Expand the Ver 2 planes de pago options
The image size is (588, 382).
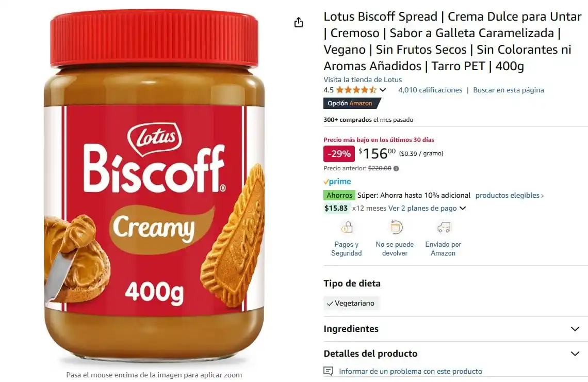[x=427, y=208]
